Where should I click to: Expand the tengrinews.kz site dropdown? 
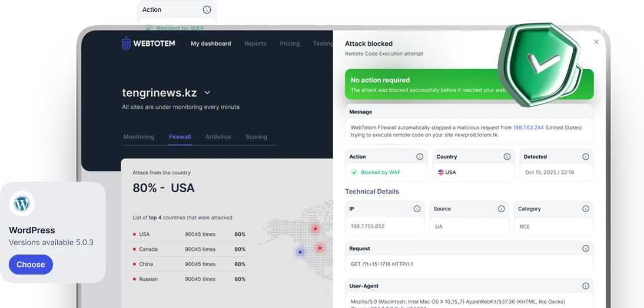[x=207, y=93]
